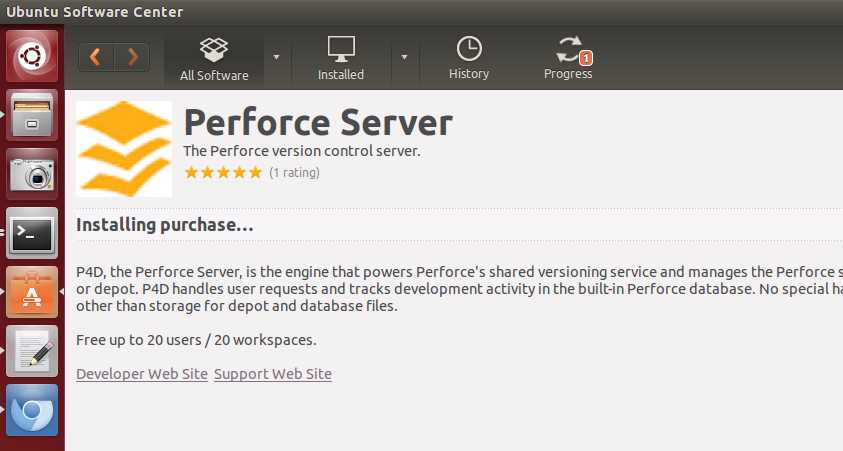Launch the Chromium browser from the dock
This screenshot has width=843, height=451.
(32, 410)
